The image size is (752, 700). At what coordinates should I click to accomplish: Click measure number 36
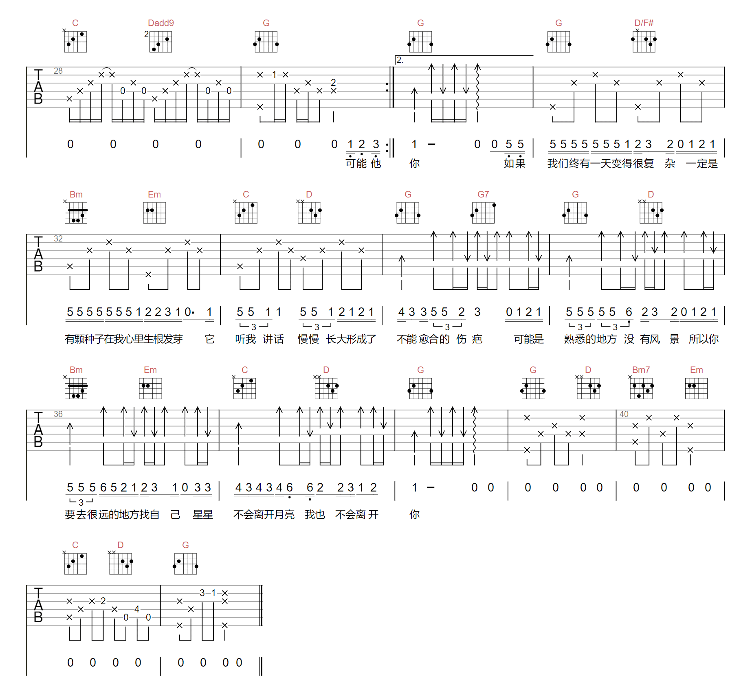(58, 414)
